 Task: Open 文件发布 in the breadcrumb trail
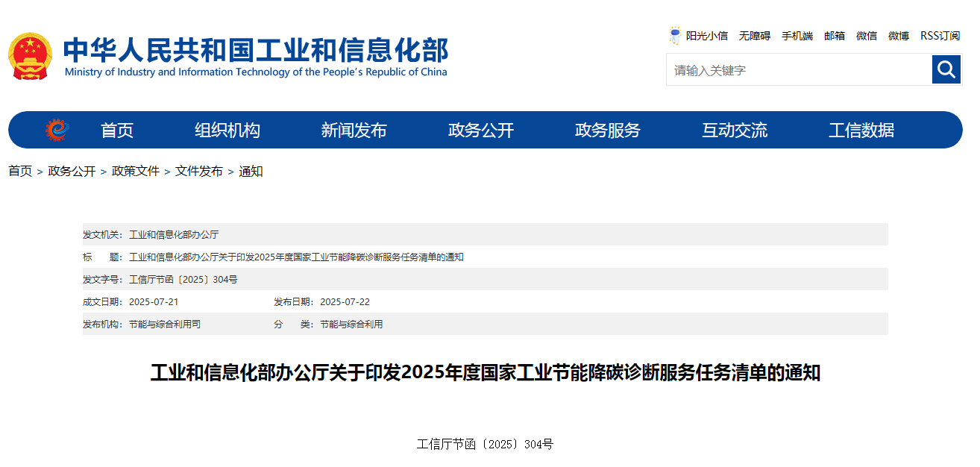click(198, 171)
